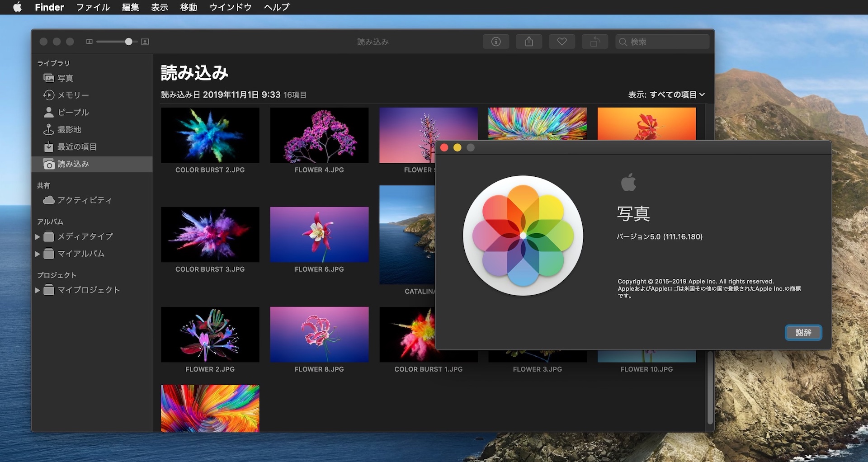Select the COLOR BURST 2.JPG thumbnail

click(x=210, y=135)
